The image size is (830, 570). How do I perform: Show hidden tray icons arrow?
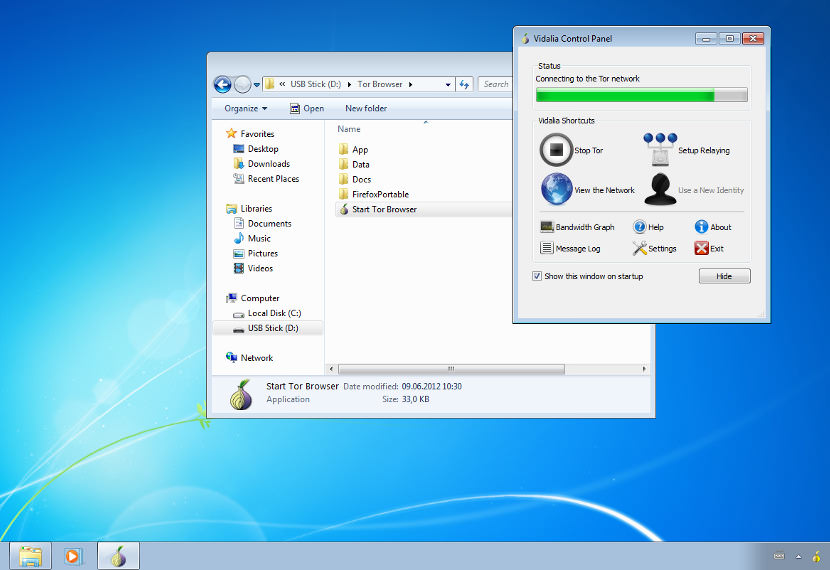coord(798,556)
